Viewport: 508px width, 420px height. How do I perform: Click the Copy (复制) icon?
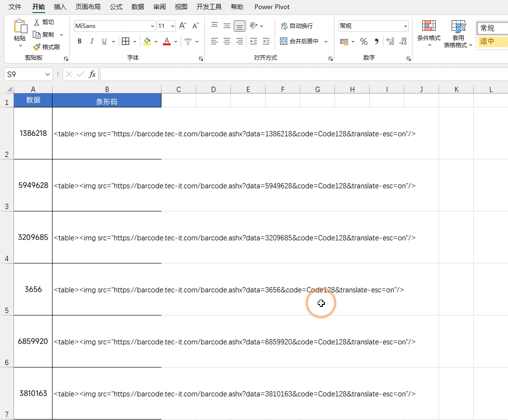37,34
